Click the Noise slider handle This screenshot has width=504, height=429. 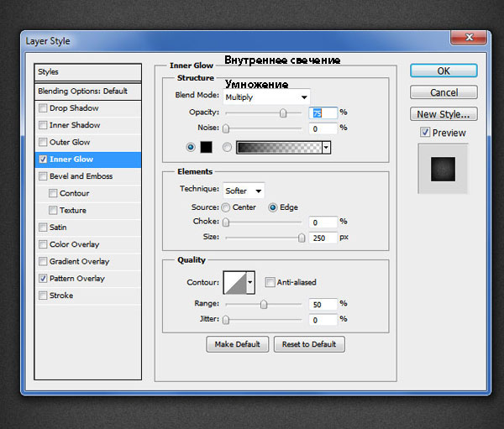(x=226, y=128)
